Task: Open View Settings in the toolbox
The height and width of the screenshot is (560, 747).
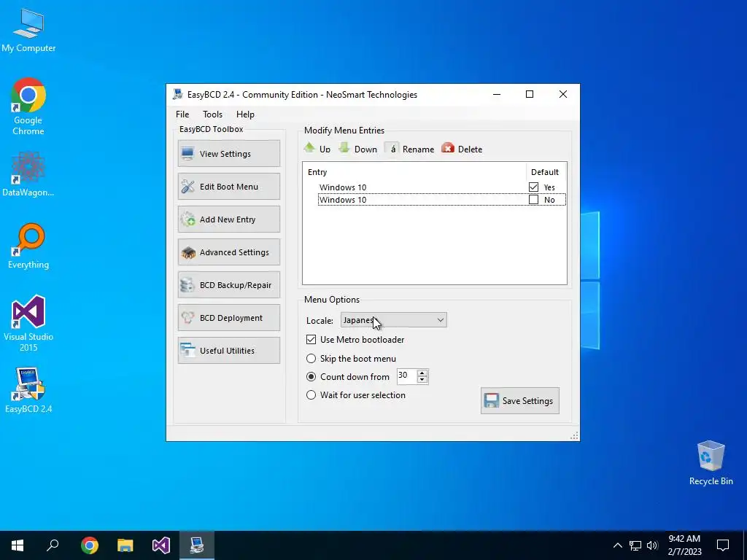Action: 228,153
